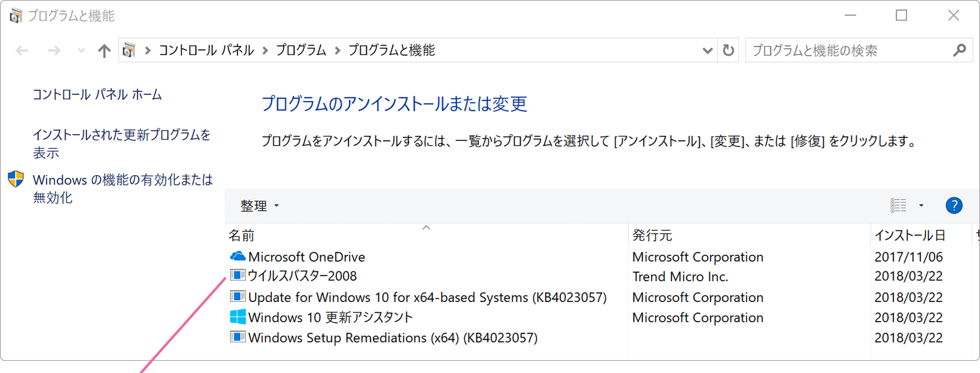This screenshot has width=980, height=373.
Task: Click Trend Micro Inc. publisher cell
Action: tap(680, 276)
